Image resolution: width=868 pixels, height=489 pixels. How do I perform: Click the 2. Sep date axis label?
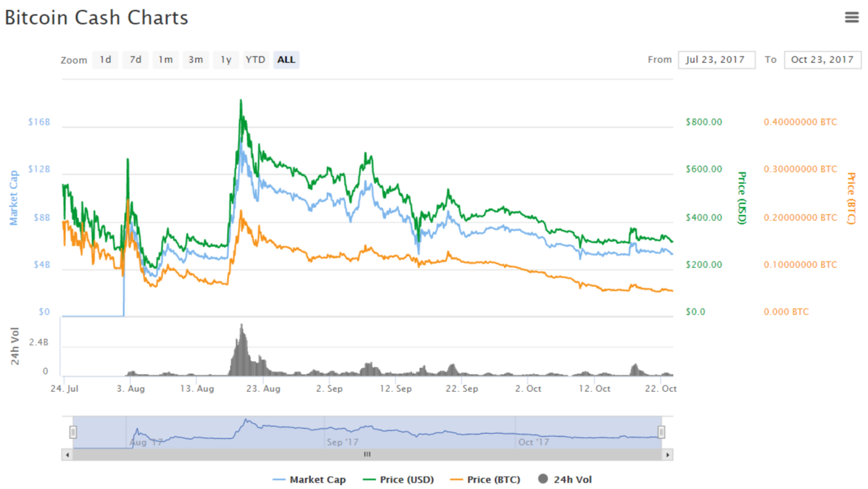pos(329,388)
